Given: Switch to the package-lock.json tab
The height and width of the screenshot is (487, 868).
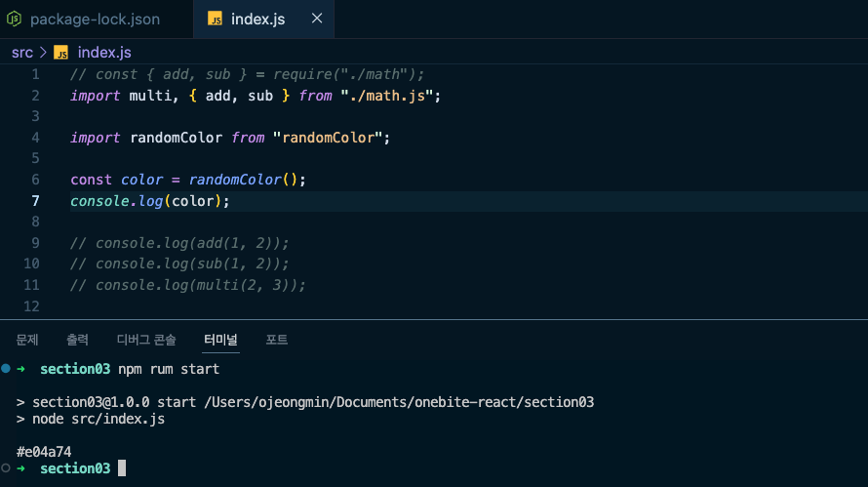Looking at the screenshot, I should pyautogui.click(x=94, y=19).
